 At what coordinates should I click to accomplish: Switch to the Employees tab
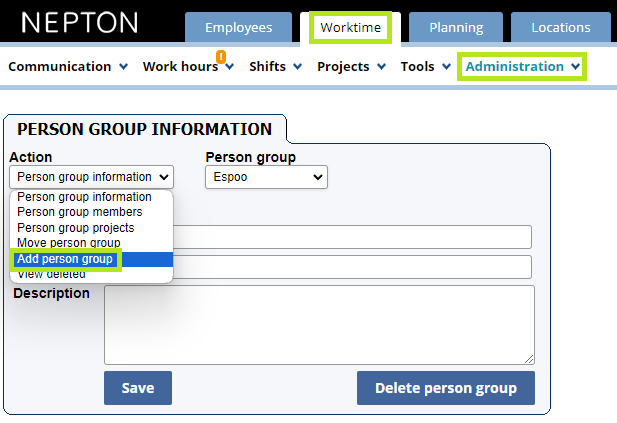click(x=238, y=27)
